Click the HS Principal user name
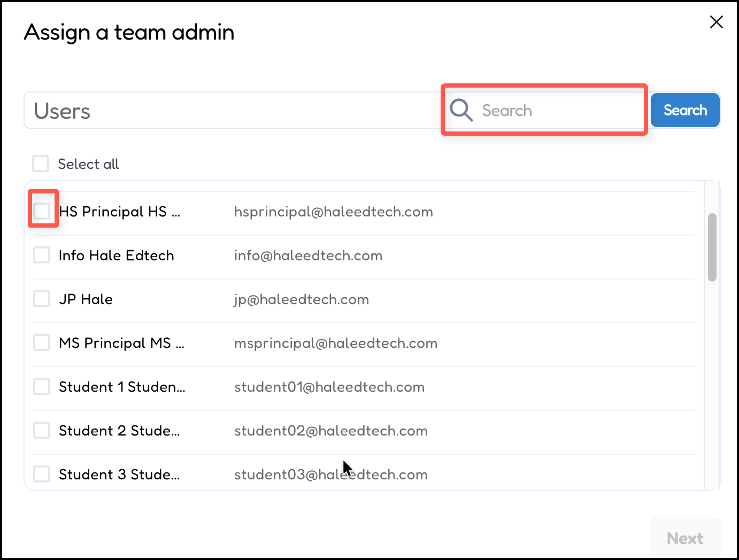The image size is (739, 560). click(x=120, y=212)
